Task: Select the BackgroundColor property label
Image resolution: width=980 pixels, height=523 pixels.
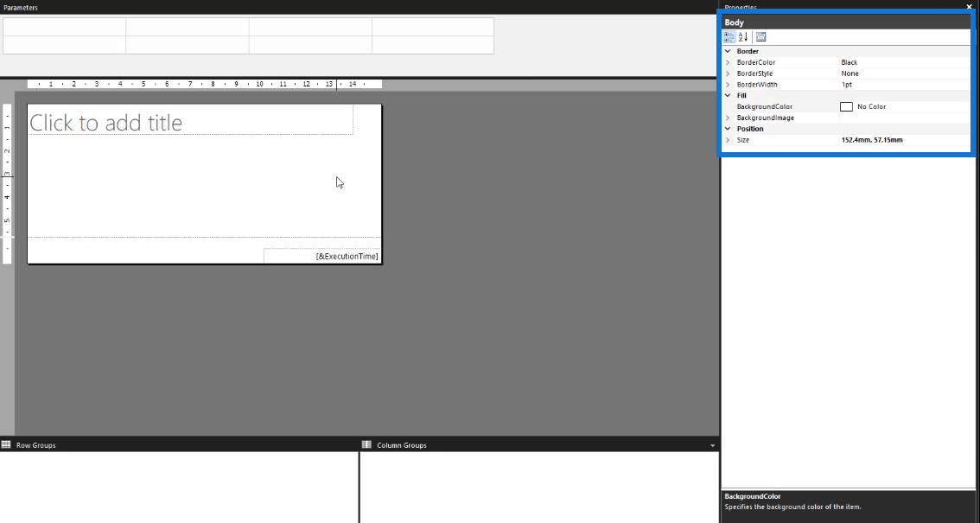Action: pos(764,107)
